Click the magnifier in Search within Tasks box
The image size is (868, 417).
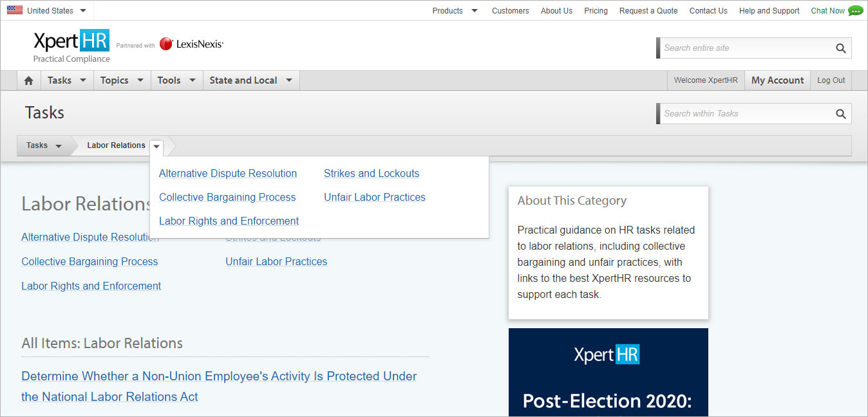(x=840, y=114)
